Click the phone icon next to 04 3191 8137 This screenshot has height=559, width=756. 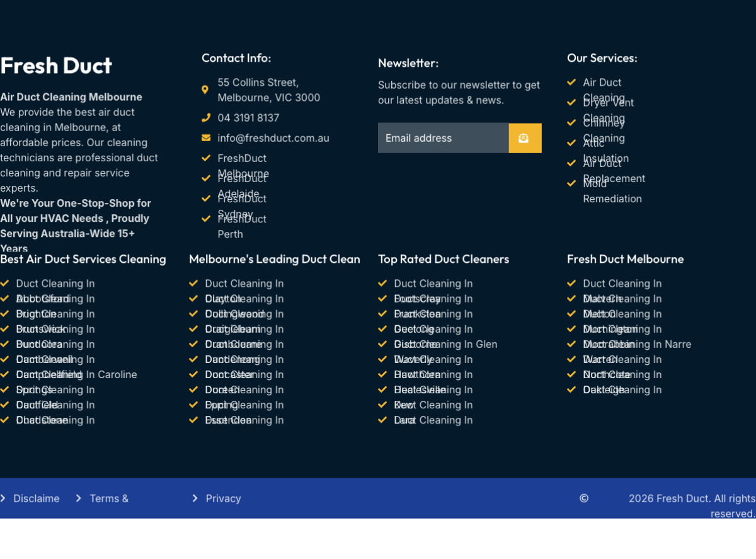pos(205,118)
